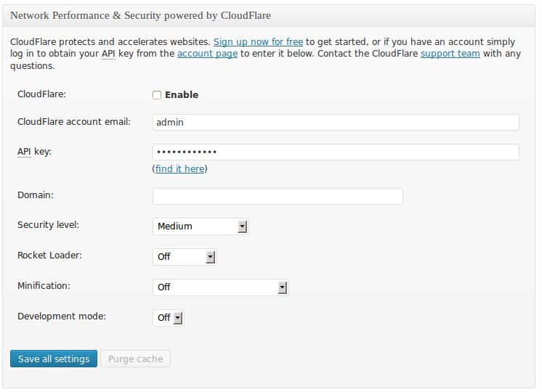Open the Development mode dropdown
This screenshot has width=542, height=392.
coord(164,318)
